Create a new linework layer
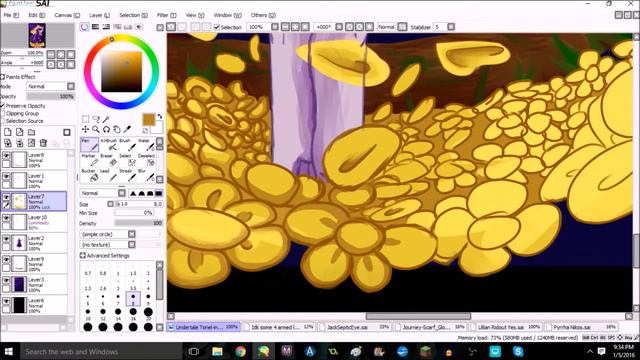This screenshot has width=640, height=360. (x=20, y=132)
